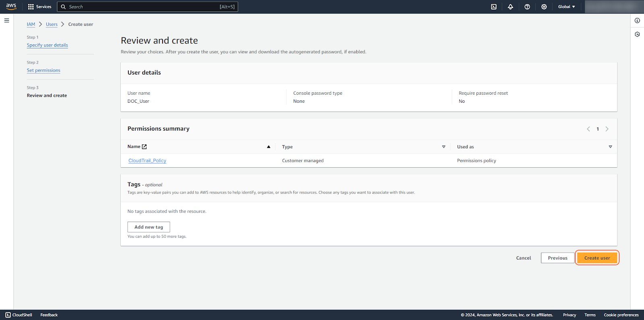Viewport: 644px width, 320px height.
Task: Sort permissions by Type column
Action: [444, 147]
